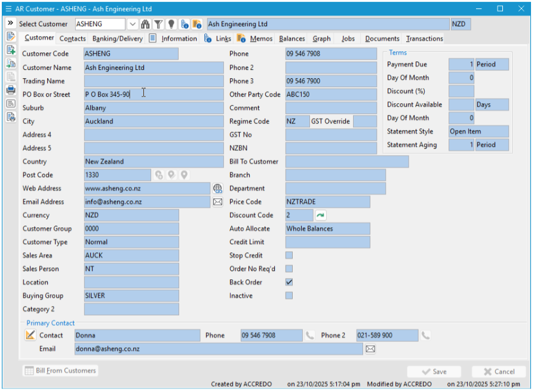Toggle the Stop Credit checkbox
The image size is (534, 392).
289,255
